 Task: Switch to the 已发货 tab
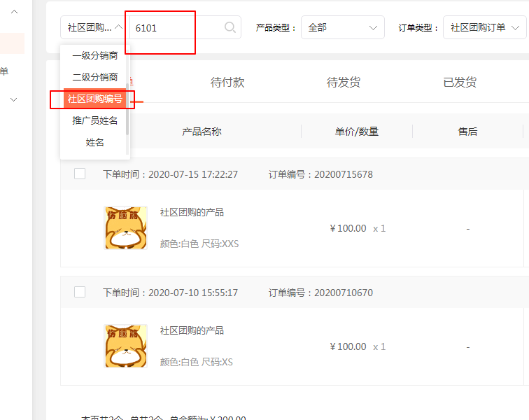(460, 82)
